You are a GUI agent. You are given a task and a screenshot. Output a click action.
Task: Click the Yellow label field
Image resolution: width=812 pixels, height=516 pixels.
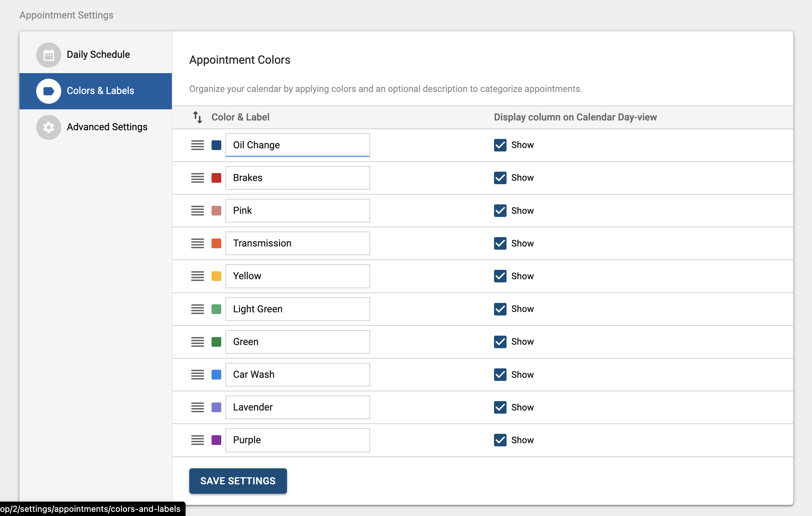[298, 276]
